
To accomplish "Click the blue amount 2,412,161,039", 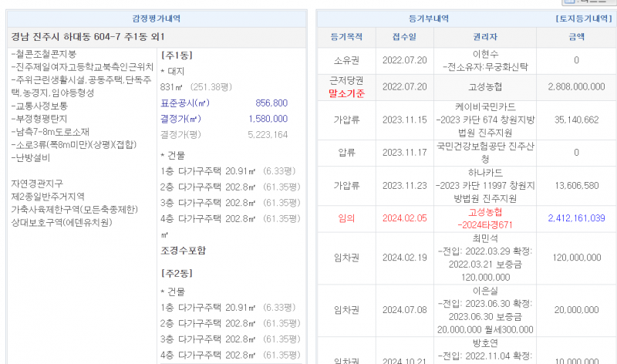I will click(576, 218).
